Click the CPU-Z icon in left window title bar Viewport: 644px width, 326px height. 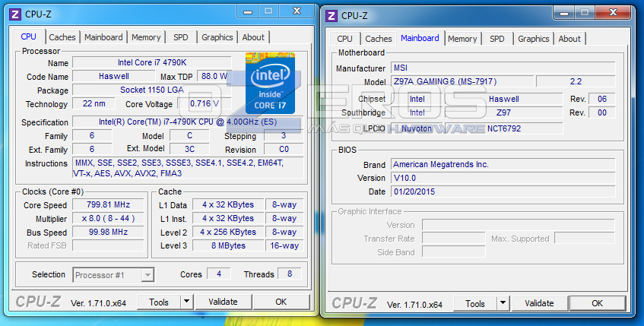14,14
